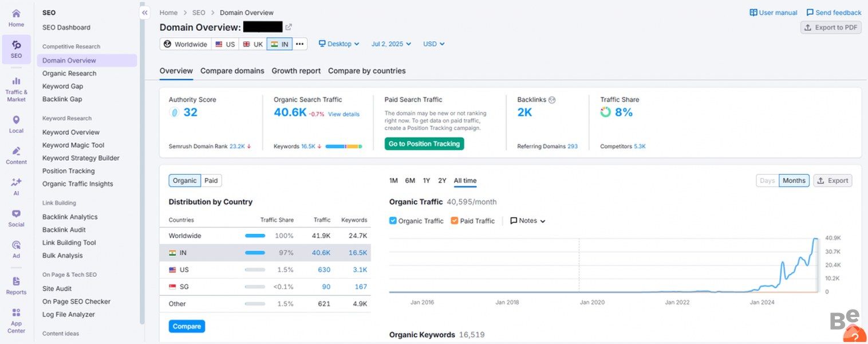
Task: Open the Reports icon in sidebar
Action: point(16,282)
